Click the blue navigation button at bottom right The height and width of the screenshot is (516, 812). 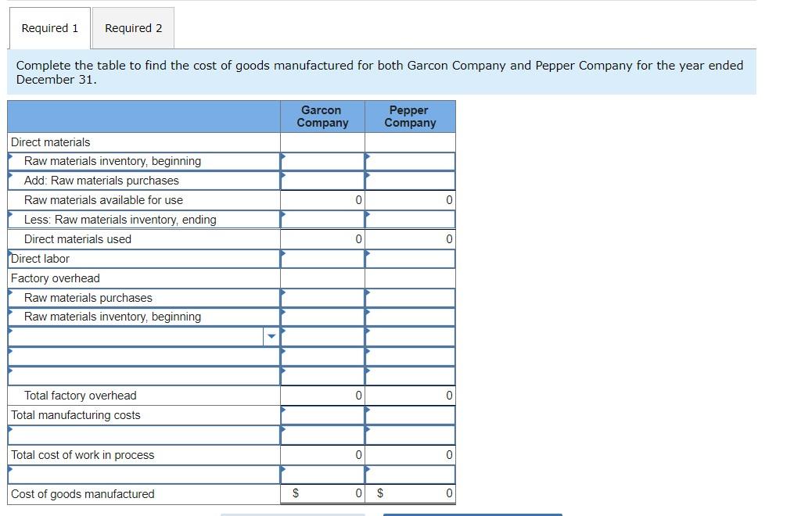click(x=472, y=514)
